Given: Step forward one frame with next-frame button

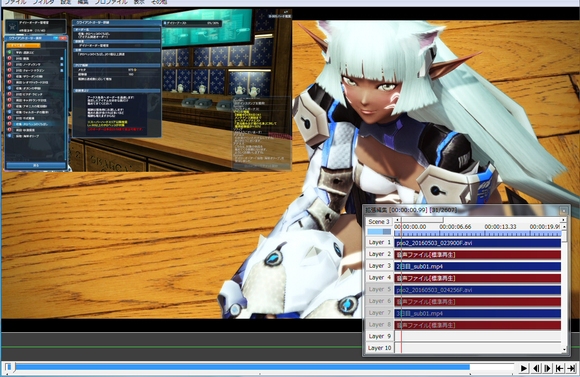Looking at the screenshot, I should [x=548, y=368].
